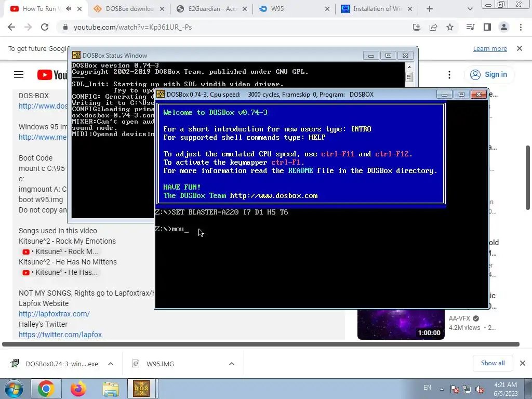The image size is (532, 399).
Task: Show hidden system tray icons
Action: point(442,389)
